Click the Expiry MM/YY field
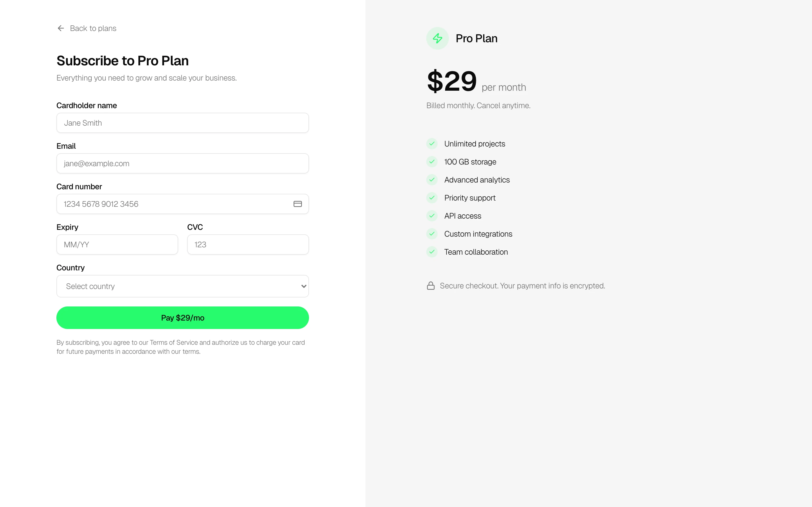The width and height of the screenshot is (812, 507). tap(117, 244)
